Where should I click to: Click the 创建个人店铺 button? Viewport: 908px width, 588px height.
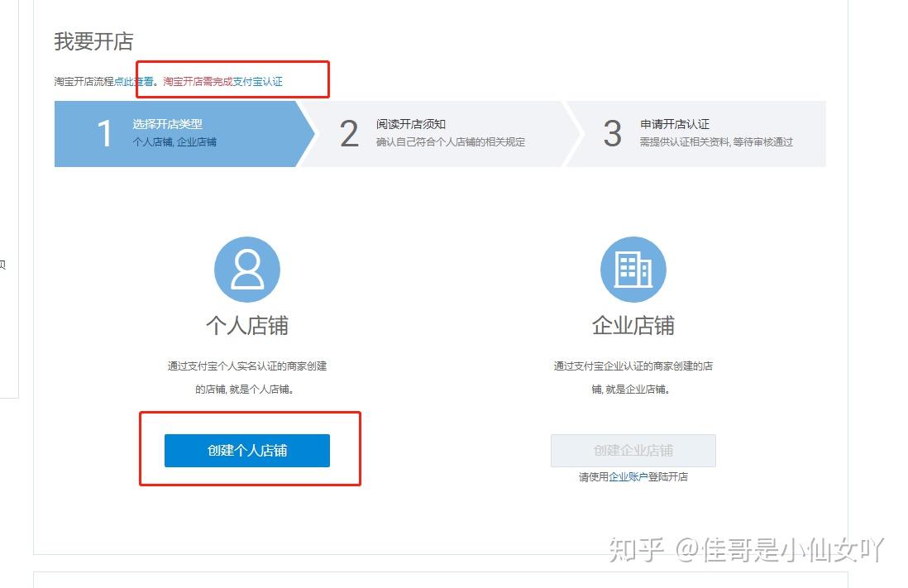coord(247,450)
